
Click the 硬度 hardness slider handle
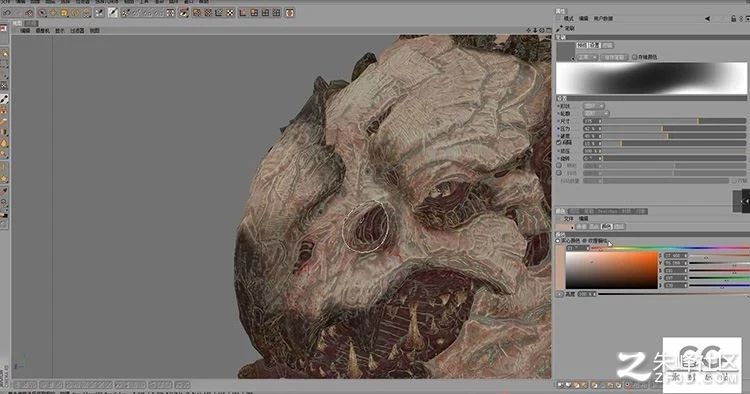click(x=668, y=136)
